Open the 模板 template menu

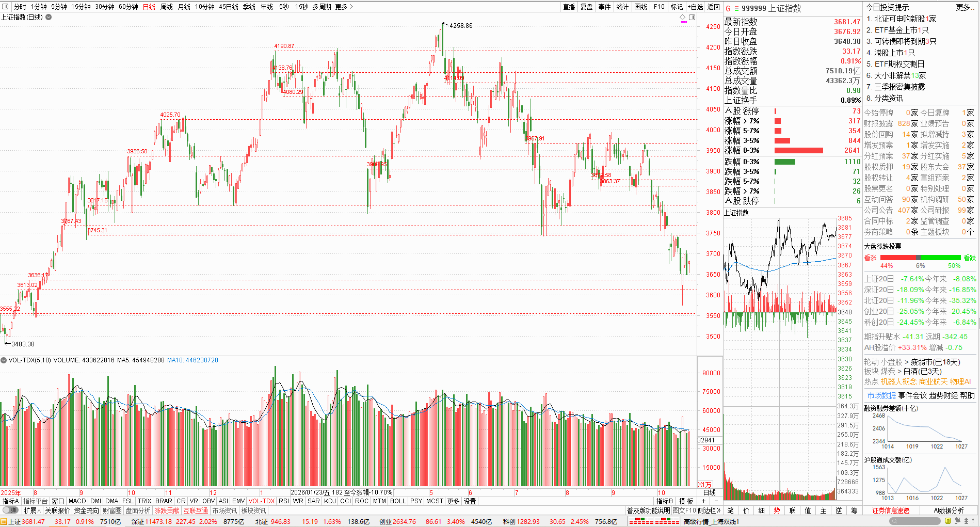[x=686, y=501]
